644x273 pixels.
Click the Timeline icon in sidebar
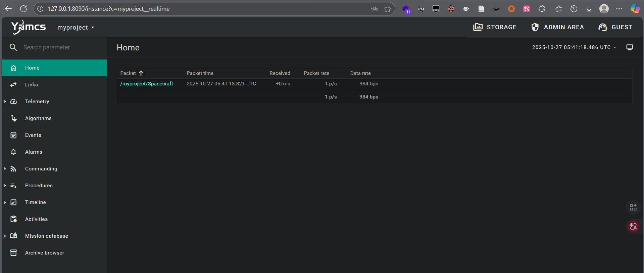point(13,202)
